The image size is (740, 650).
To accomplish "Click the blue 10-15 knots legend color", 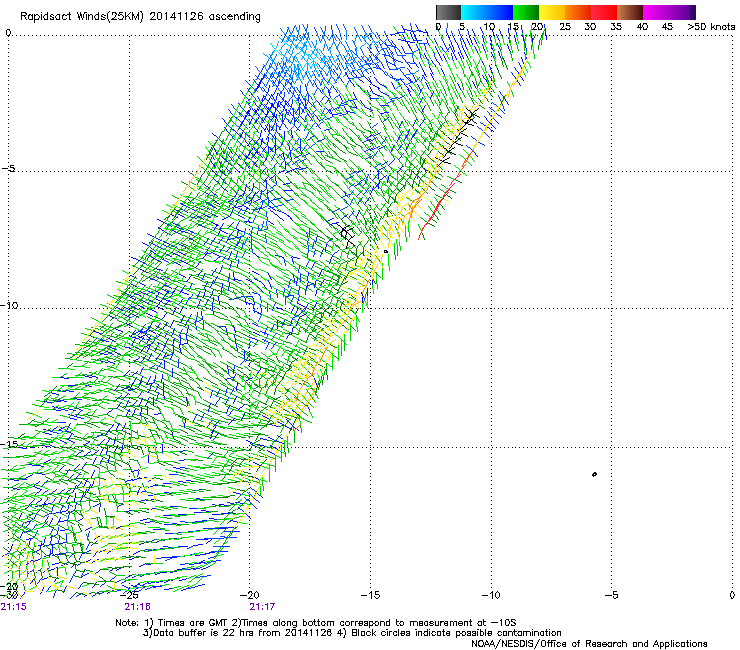I will point(500,12).
